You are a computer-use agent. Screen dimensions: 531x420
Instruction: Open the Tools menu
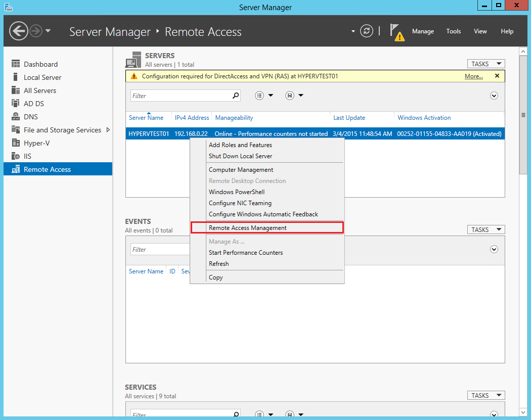[x=454, y=31]
